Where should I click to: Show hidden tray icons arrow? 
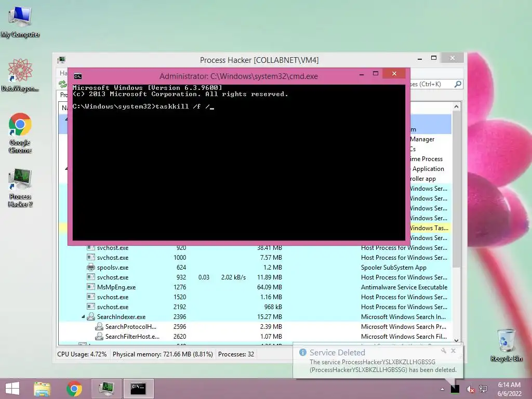click(x=442, y=389)
